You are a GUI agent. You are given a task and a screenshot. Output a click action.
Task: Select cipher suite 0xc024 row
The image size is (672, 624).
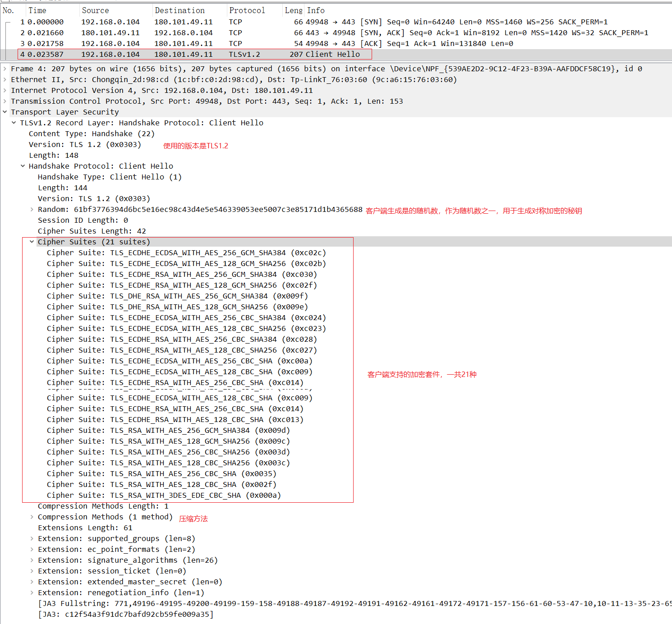pyautogui.click(x=186, y=318)
